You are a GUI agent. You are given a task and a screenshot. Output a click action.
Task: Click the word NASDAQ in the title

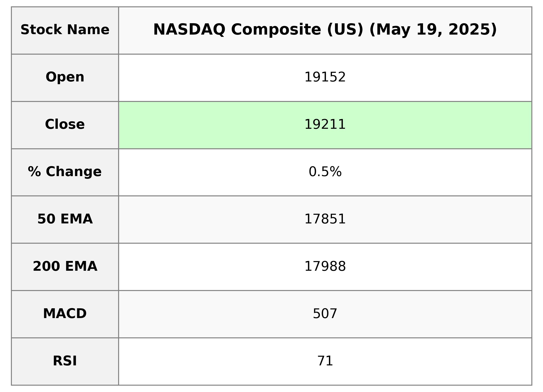click(189, 30)
